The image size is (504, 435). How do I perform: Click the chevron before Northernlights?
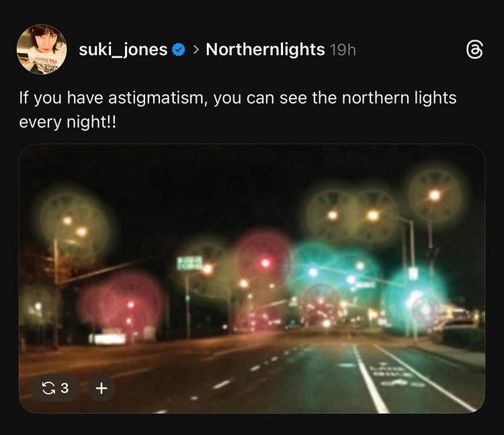(x=196, y=50)
